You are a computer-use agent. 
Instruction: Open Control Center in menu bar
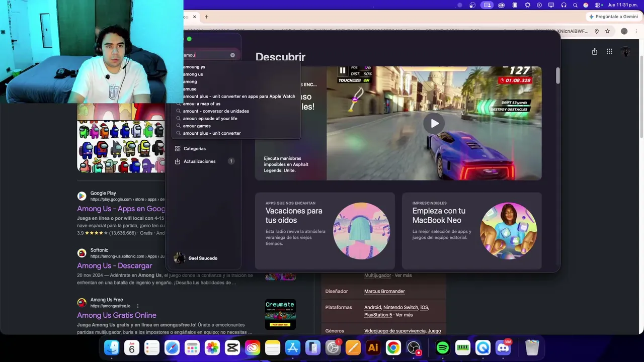point(597,5)
